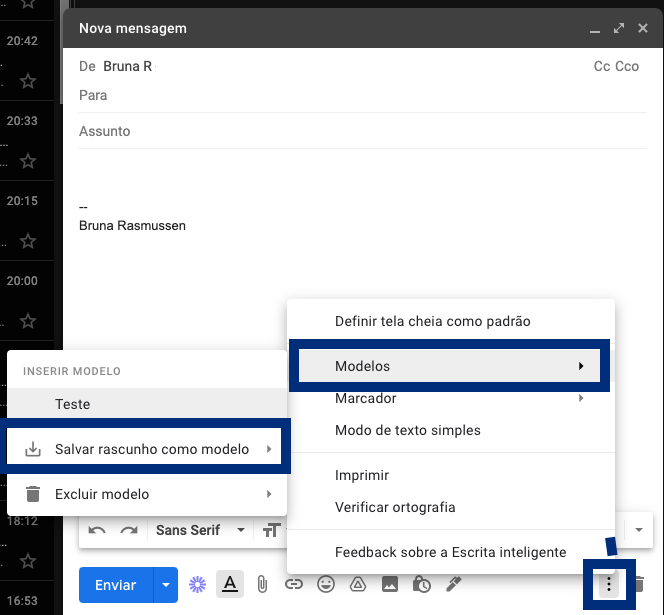Click the Para recipient field
The image size is (664, 615).
[363, 95]
